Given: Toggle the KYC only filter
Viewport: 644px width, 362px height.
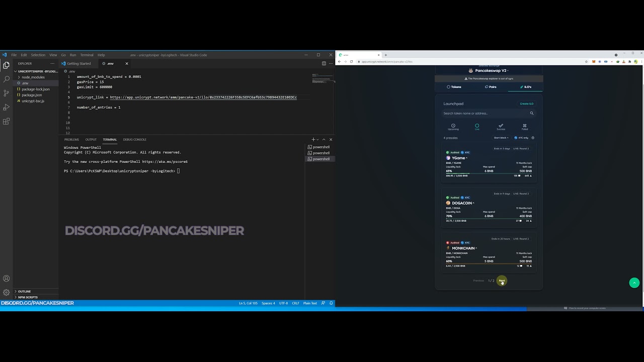Looking at the screenshot, I should click(x=521, y=138).
